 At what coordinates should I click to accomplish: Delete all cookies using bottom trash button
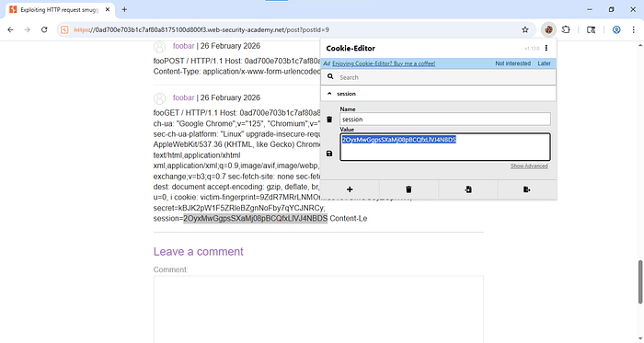pyautogui.click(x=408, y=189)
